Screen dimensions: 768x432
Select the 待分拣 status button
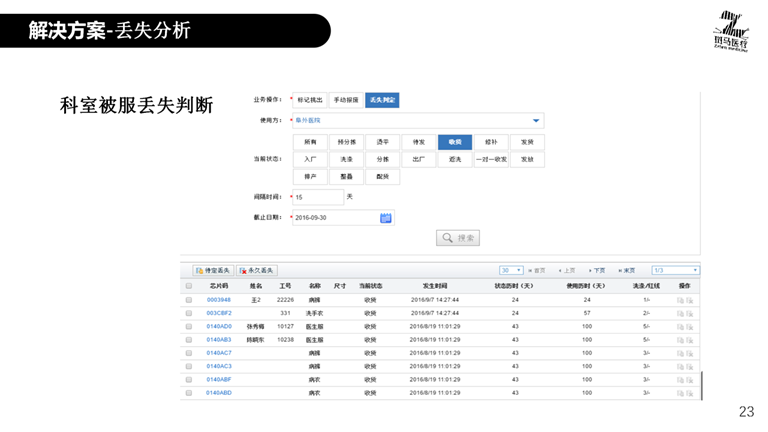pyautogui.click(x=346, y=142)
